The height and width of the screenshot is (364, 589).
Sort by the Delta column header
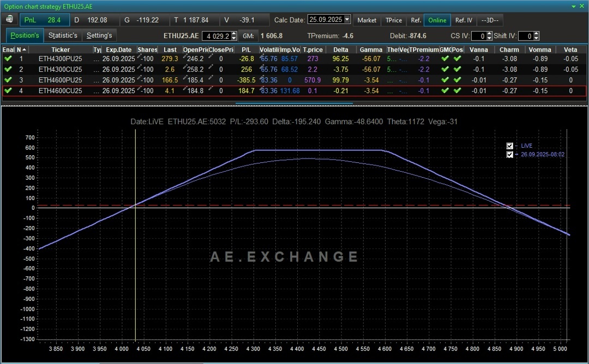pyautogui.click(x=341, y=50)
